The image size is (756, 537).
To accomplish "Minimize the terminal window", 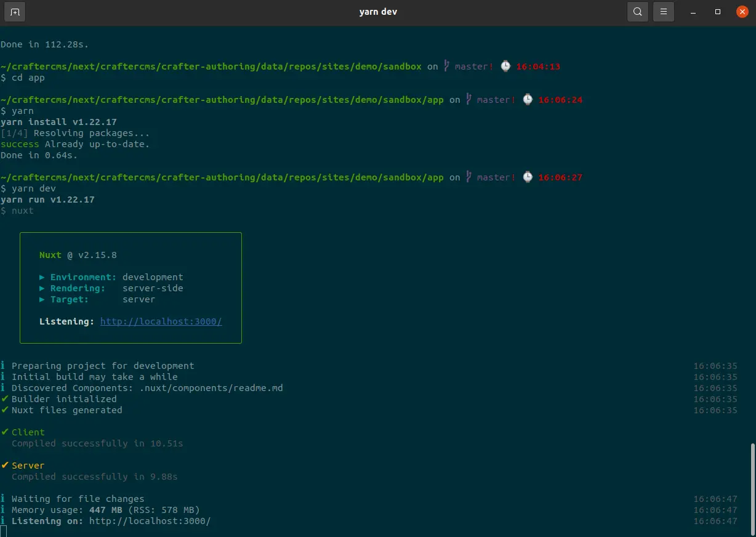I will (694, 12).
